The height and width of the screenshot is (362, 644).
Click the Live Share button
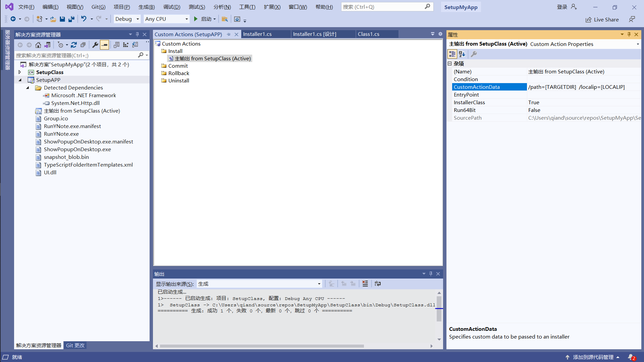point(602,19)
